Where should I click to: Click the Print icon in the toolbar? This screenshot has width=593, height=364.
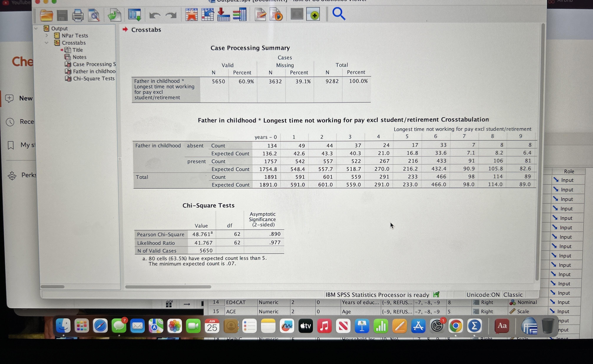click(78, 15)
